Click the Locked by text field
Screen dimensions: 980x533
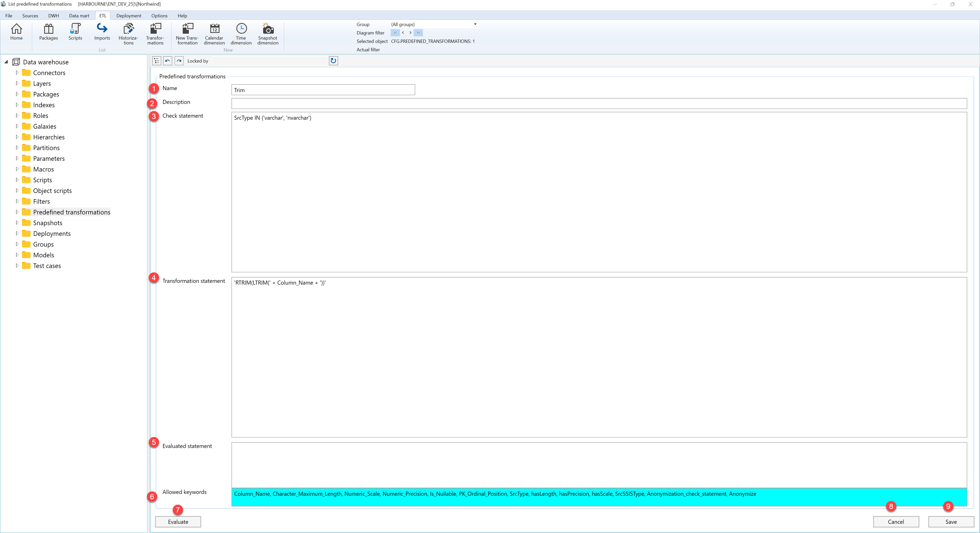[269, 61]
